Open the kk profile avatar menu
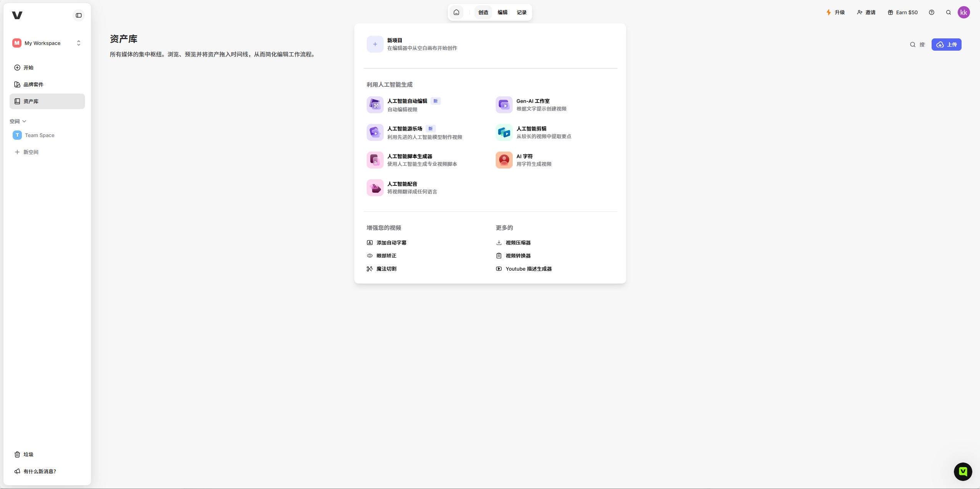980x489 pixels. click(x=964, y=12)
